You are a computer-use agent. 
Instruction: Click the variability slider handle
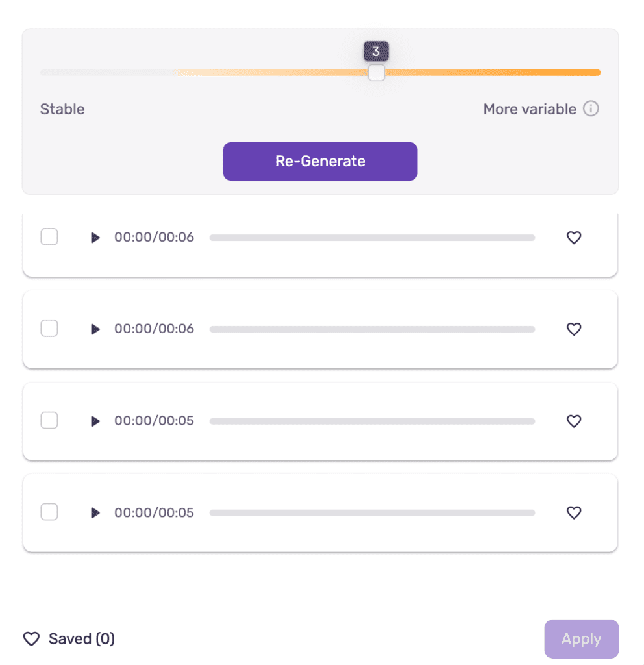pyautogui.click(x=376, y=73)
